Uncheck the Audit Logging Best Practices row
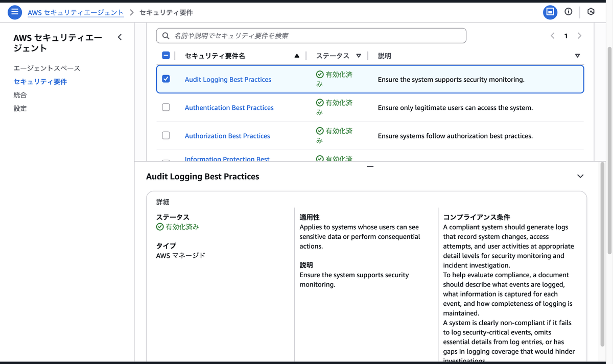Image resolution: width=613 pixels, height=364 pixels. (x=166, y=79)
